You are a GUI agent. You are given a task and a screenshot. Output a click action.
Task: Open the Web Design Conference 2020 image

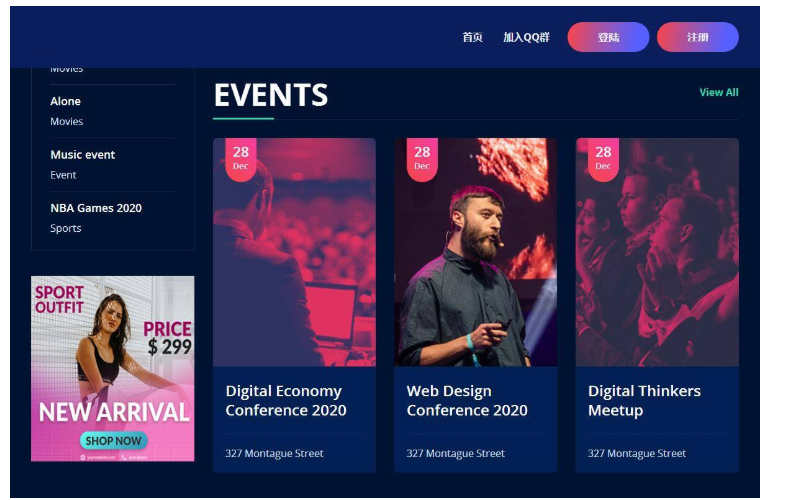475,270
